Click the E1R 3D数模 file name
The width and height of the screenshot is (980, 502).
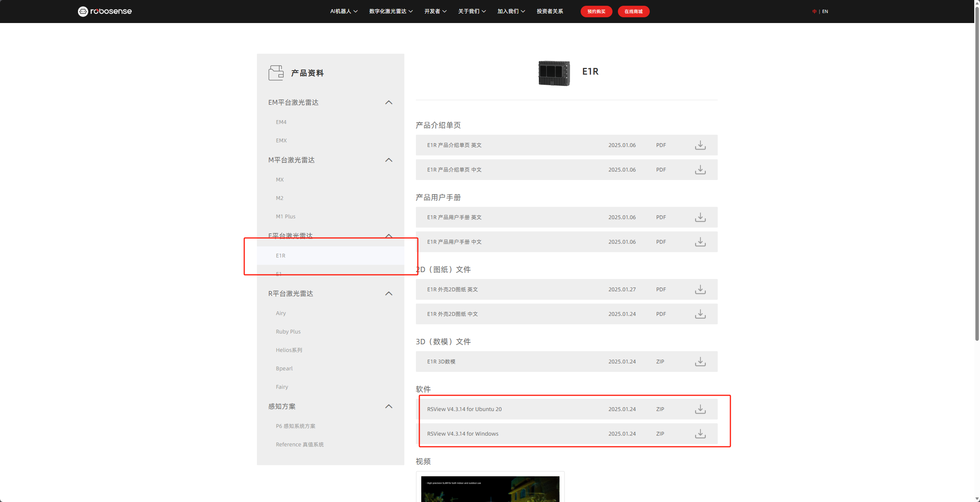click(x=441, y=362)
